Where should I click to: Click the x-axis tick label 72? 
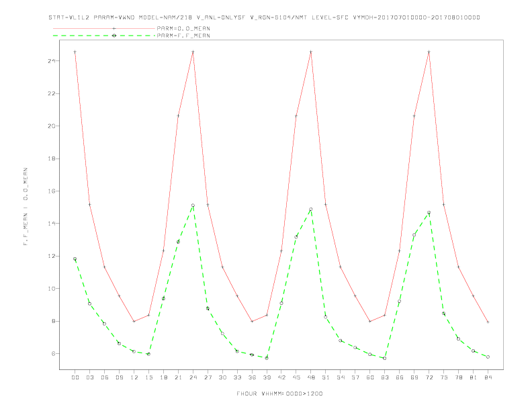pos(429,377)
